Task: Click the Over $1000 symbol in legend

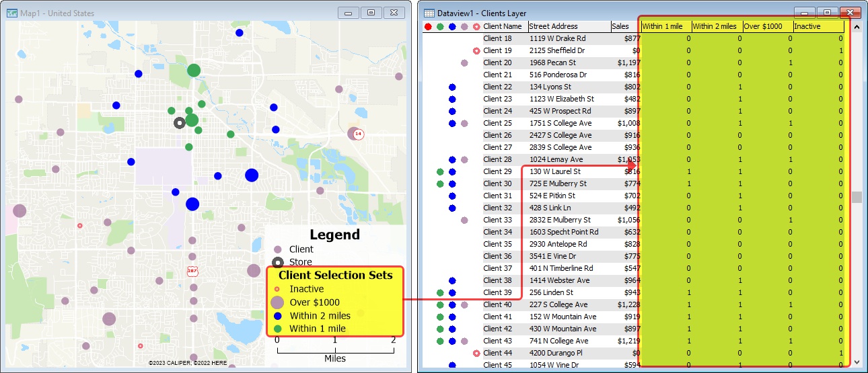Action: coord(277,302)
